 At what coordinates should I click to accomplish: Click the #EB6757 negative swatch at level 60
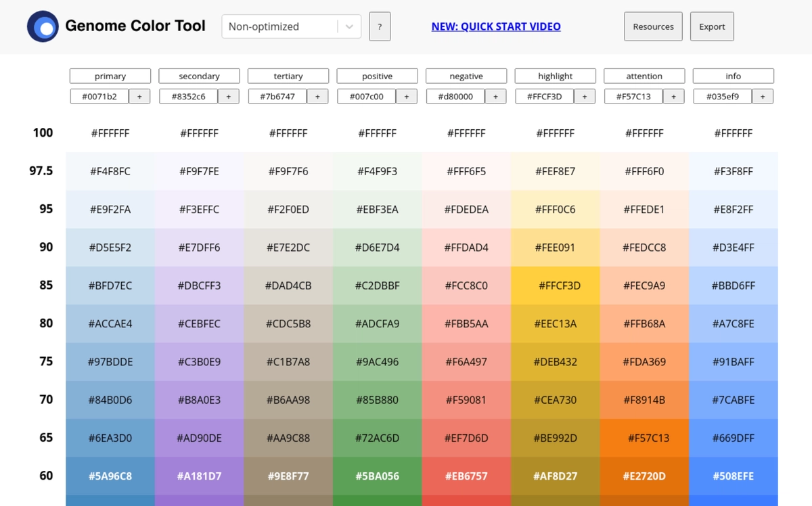466,476
